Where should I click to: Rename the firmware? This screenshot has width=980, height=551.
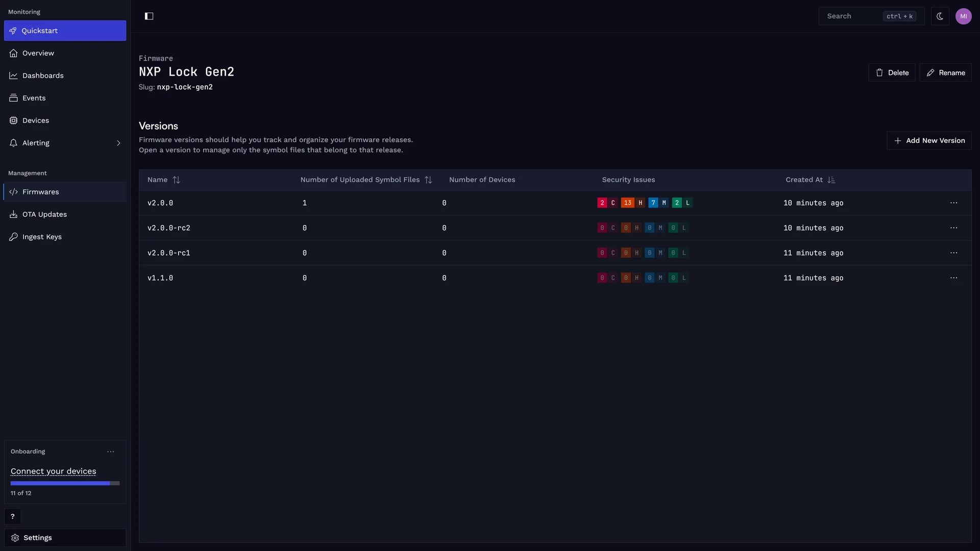[x=945, y=72]
